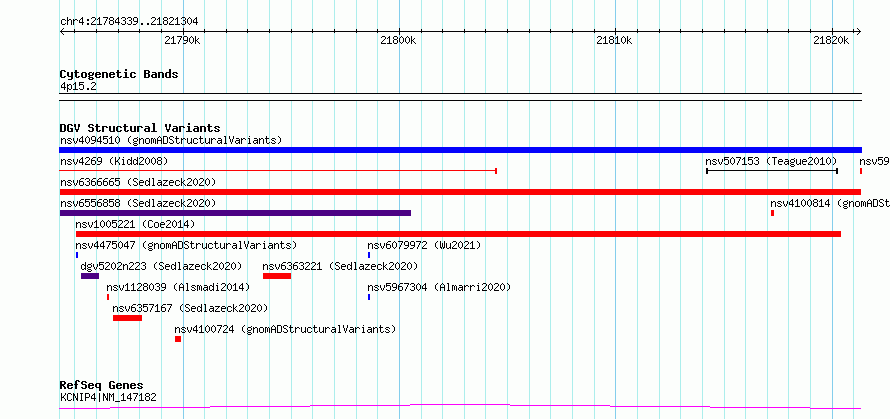Click the small red nsv4100724 square
This screenshot has height=419, width=890.
(x=178, y=339)
